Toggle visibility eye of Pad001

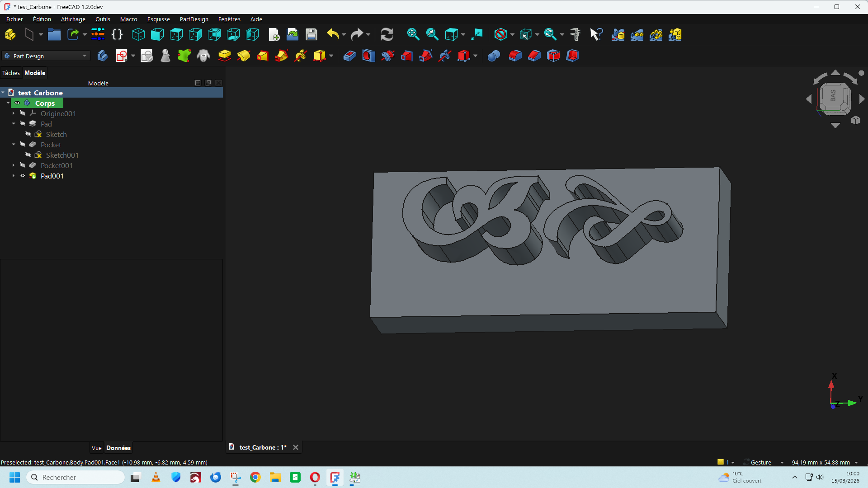click(23, 176)
